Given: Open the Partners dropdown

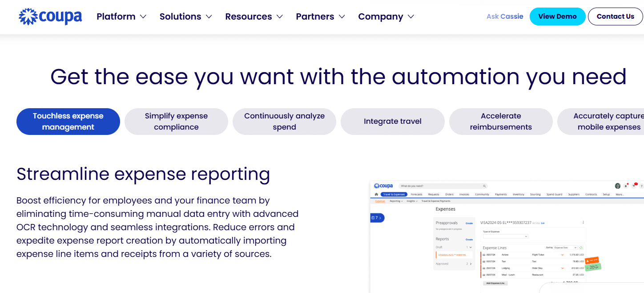Looking at the screenshot, I should (320, 16).
